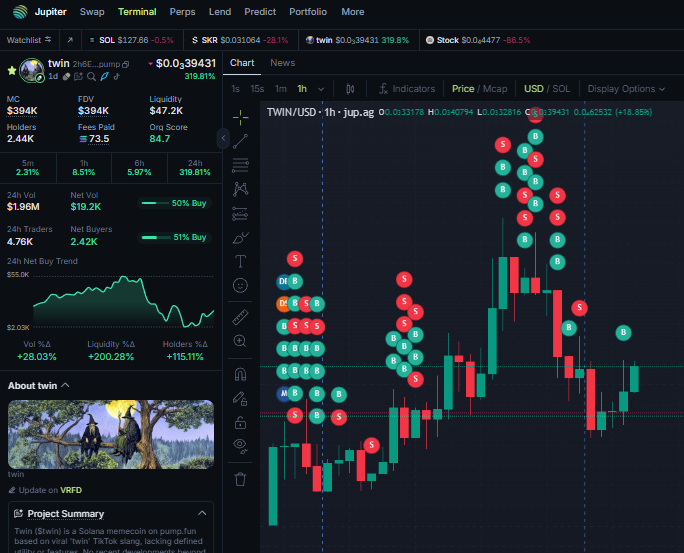Open the emoji sticker tool
Viewport: 684px width, 553px height.
240,285
